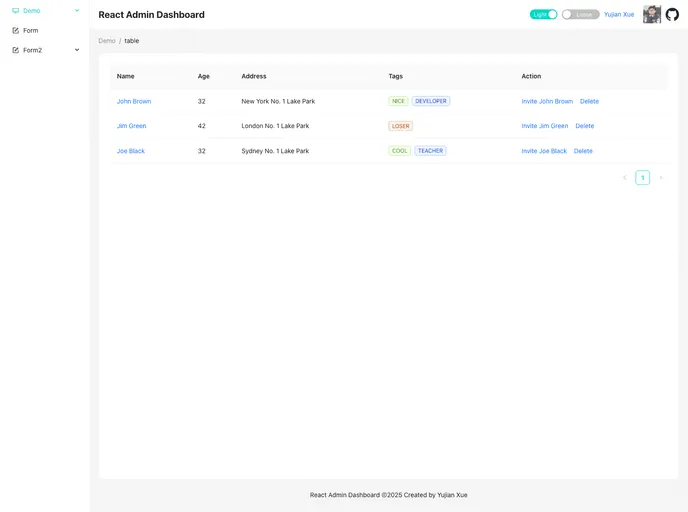Click the Tags column header
This screenshot has height=512, width=688.
pos(395,76)
